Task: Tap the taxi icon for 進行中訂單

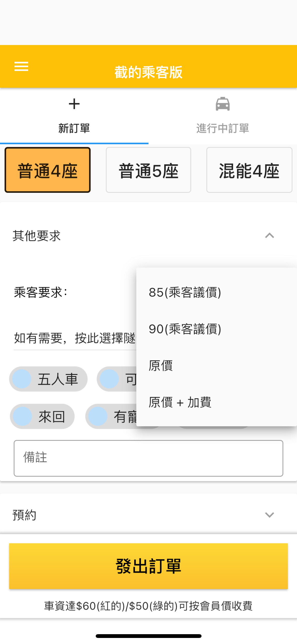Action: coord(222,104)
